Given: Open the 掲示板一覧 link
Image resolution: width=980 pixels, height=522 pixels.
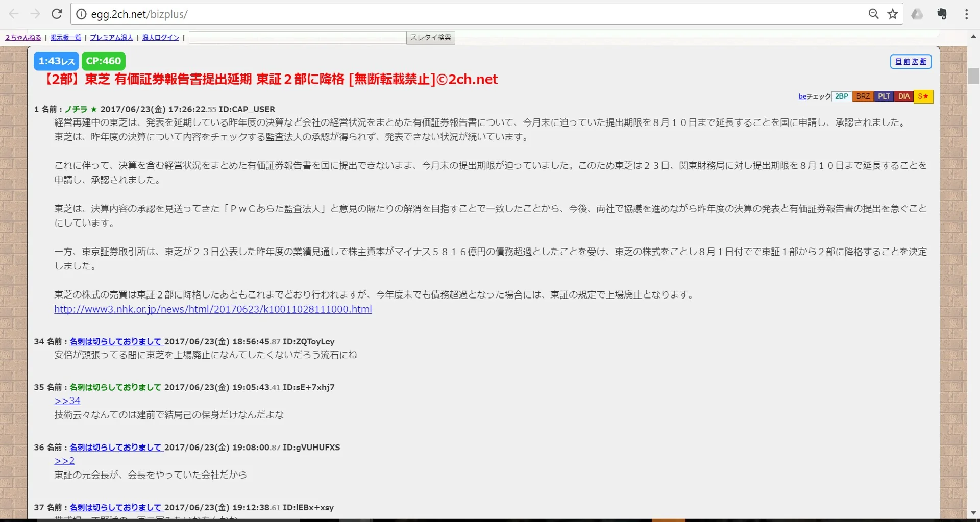Looking at the screenshot, I should [x=66, y=37].
